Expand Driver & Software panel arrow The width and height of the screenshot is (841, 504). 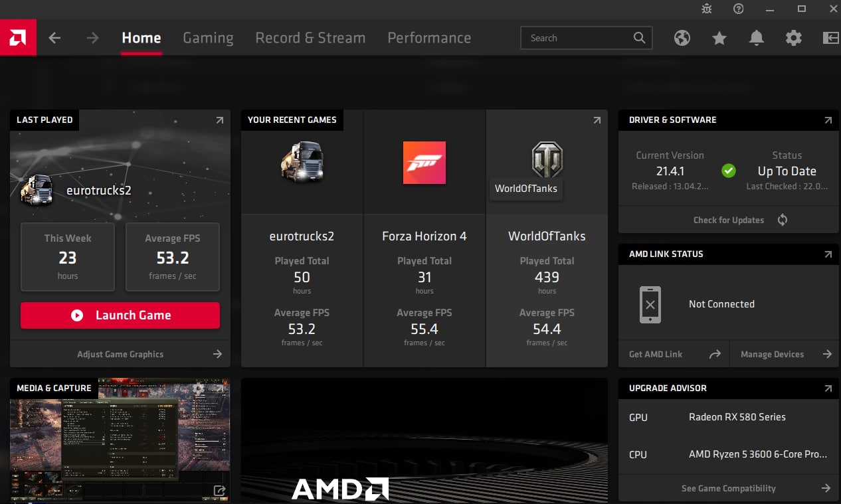tap(828, 120)
